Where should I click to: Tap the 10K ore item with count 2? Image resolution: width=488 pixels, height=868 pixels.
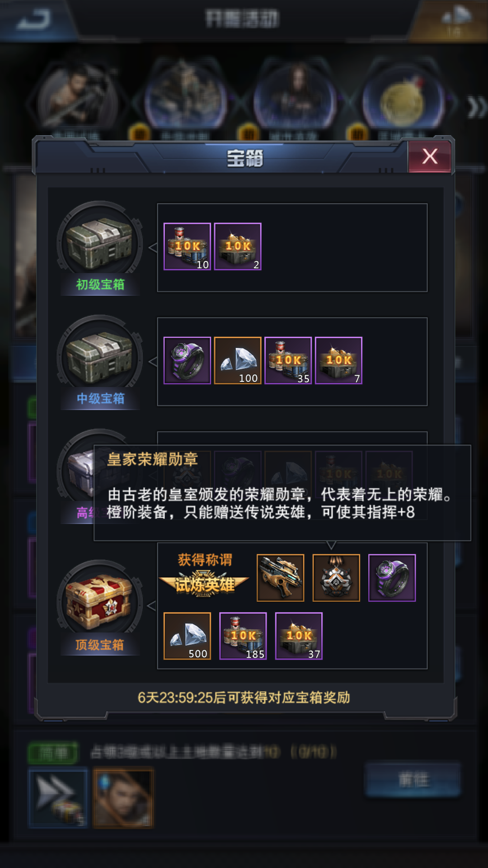point(238,246)
